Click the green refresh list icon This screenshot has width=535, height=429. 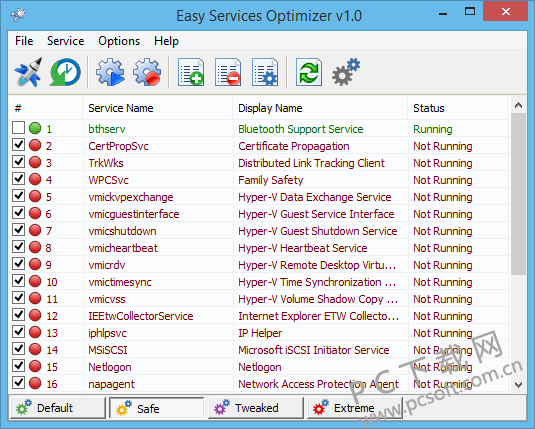tap(309, 72)
